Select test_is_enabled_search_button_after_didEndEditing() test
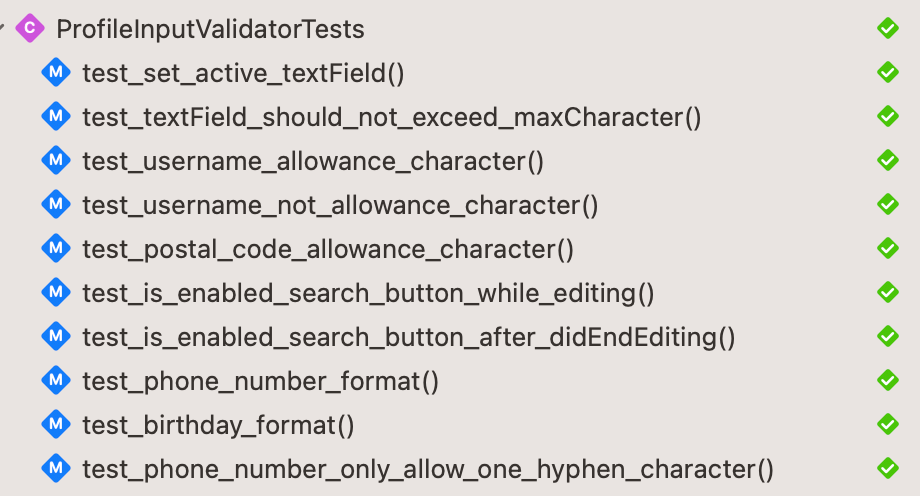The width and height of the screenshot is (920, 496). pos(408,338)
